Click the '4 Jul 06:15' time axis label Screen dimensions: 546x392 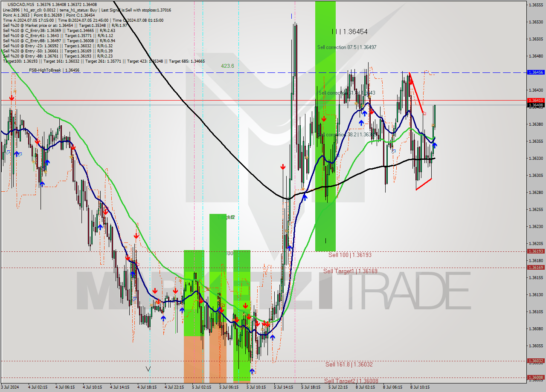pyautogui.click(x=66, y=387)
